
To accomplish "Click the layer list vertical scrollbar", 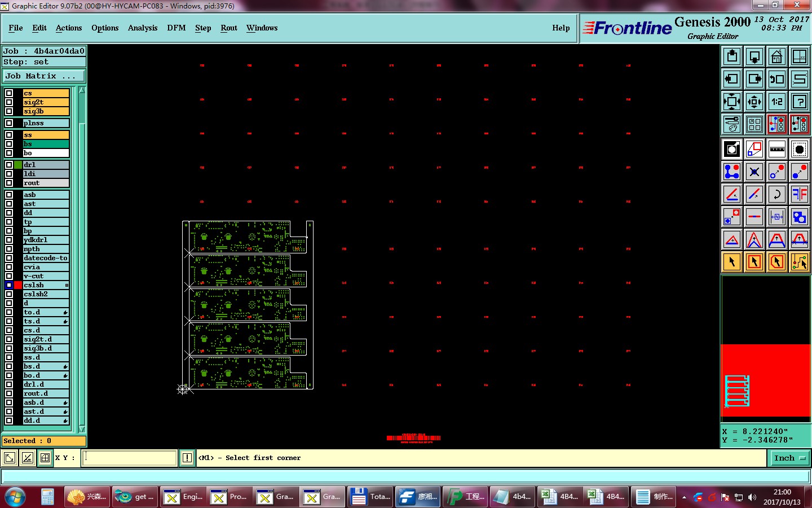I will (x=82, y=260).
